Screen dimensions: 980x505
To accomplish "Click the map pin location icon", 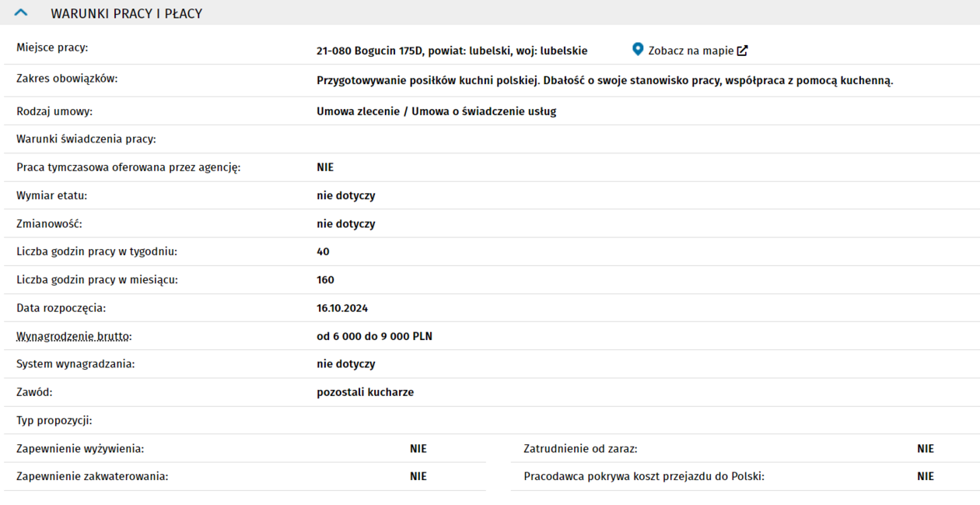I will pyautogui.click(x=638, y=50).
